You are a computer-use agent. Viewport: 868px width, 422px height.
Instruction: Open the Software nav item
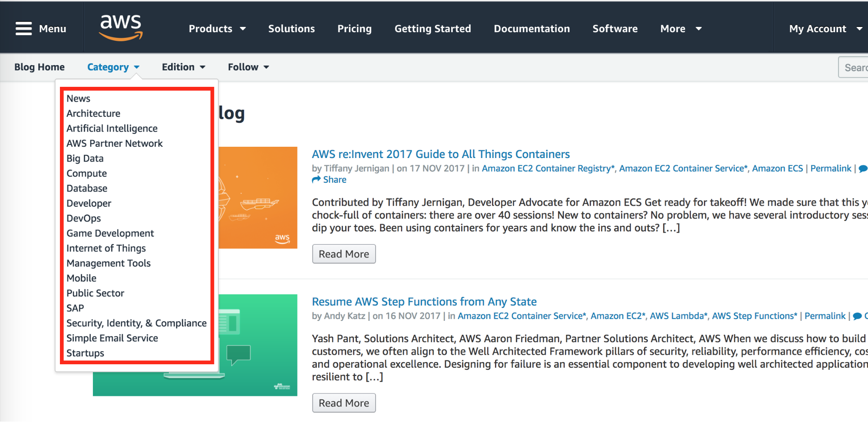coord(615,29)
